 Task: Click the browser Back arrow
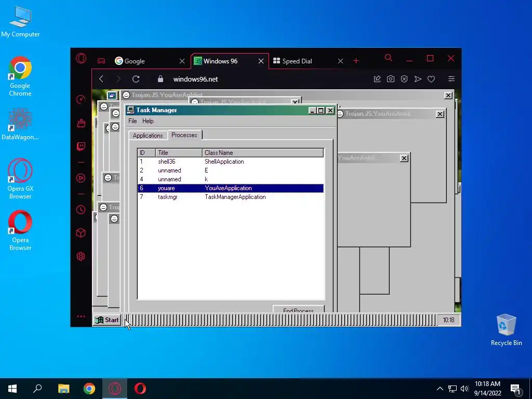coord(101,79)
